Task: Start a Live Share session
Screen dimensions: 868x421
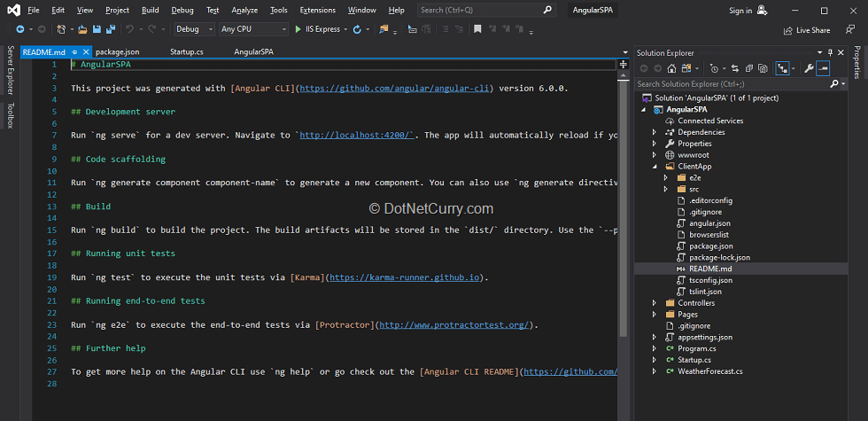Action: coord(807,30)
